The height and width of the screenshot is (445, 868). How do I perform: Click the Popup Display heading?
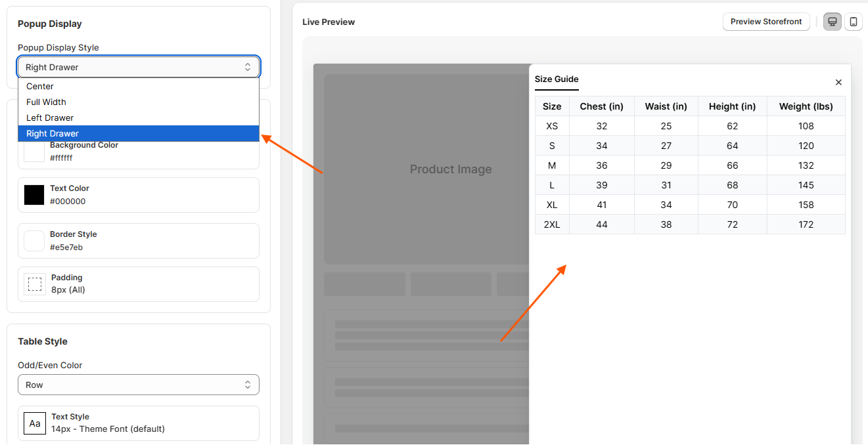coord(50,24)
